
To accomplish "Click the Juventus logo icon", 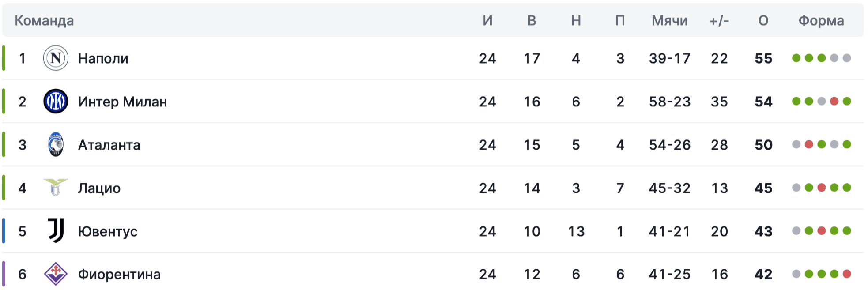I will (56, 231).
